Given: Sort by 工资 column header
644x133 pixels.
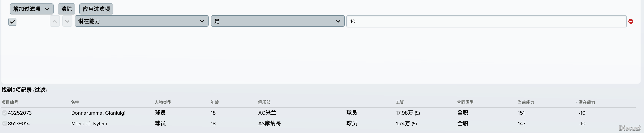Looking at the screenshot, I should pos(400,102).
